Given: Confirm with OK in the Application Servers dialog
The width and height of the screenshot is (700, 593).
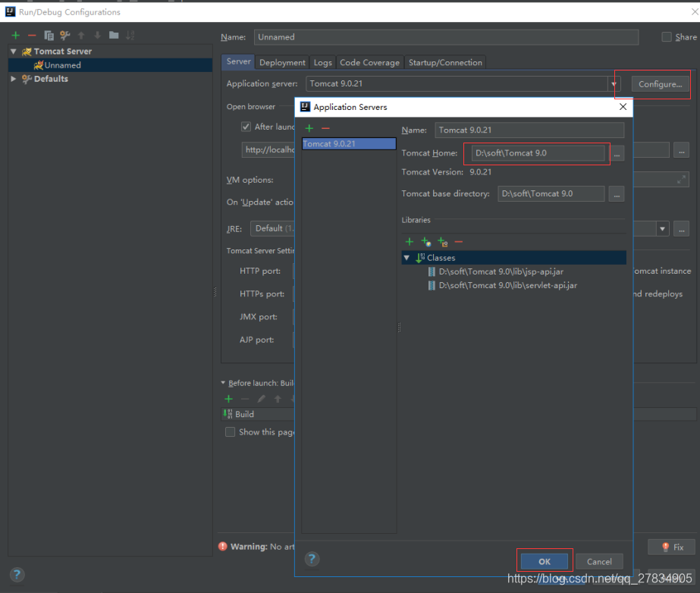Looking at the screenshot, I should pyautogui.click(x=545, y=561).
